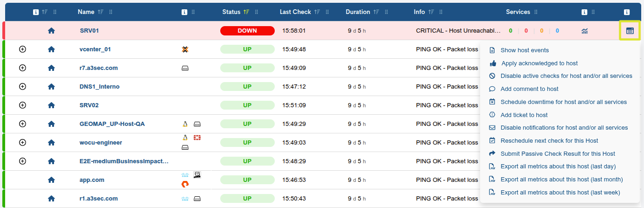Click the Cisco icon on the r1.a3sec.com row
The image size is (644, 208).
point(184,199)
